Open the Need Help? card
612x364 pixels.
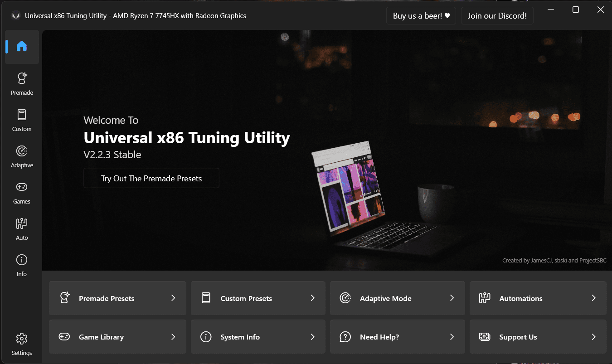[x=398, y=337]
